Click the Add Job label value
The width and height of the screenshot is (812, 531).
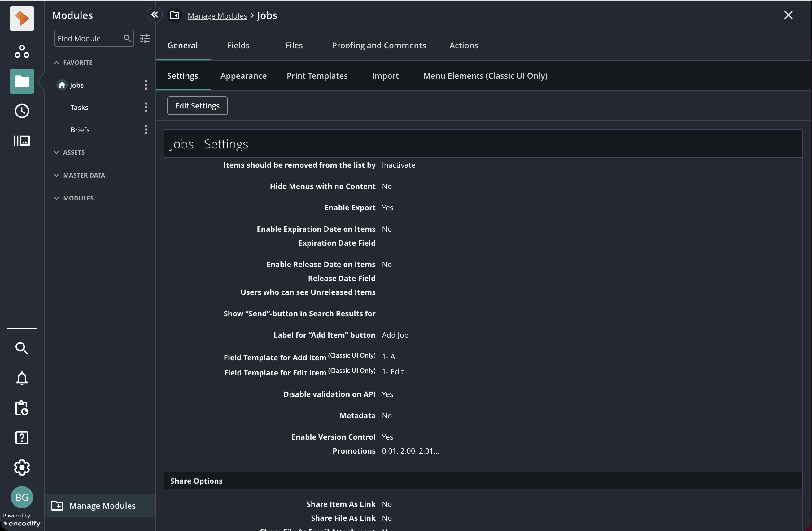click(x=395, y=335)
